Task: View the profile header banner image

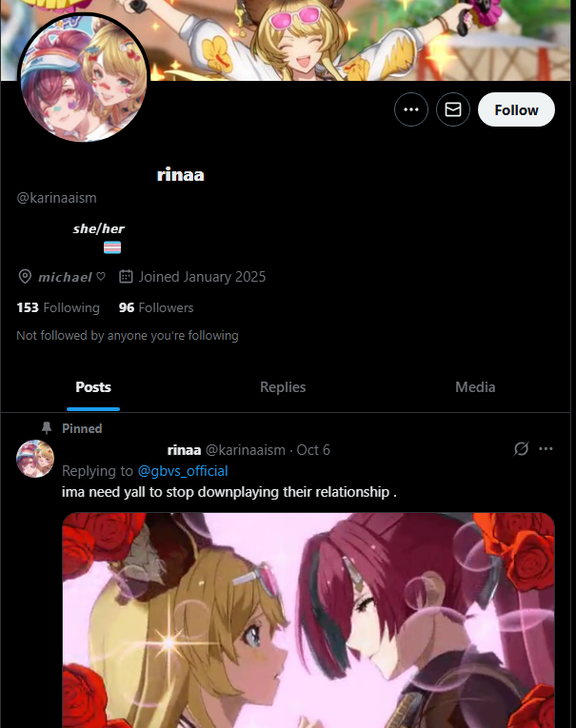Action: [288, 40]
